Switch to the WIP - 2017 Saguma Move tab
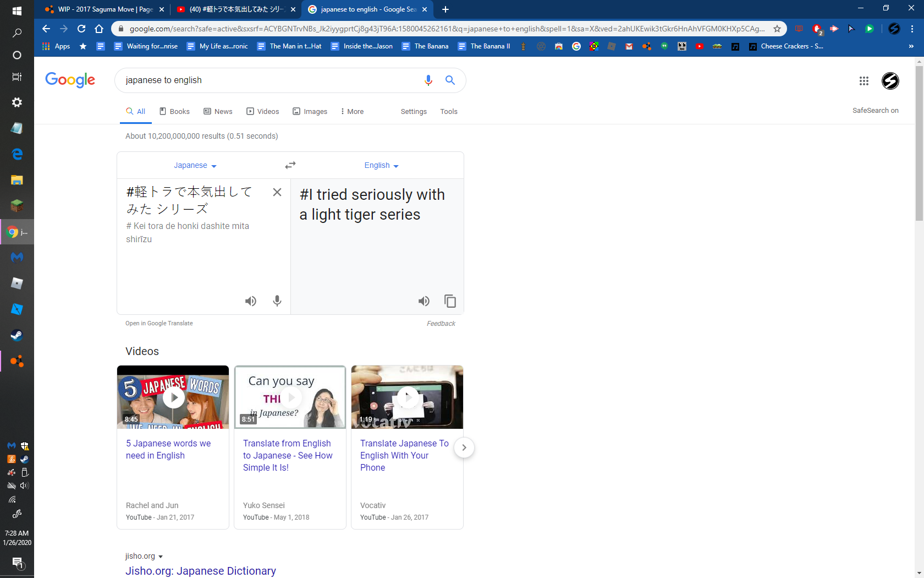Viewport: 924px width, 578px height. tap(105, 9)
